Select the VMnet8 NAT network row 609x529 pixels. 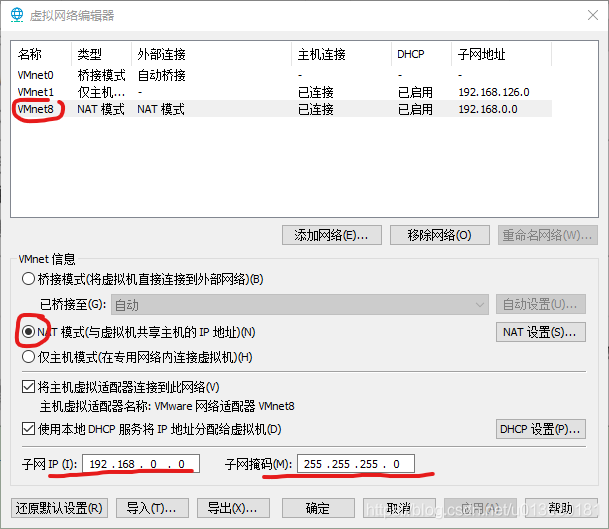tap(36, 109)
